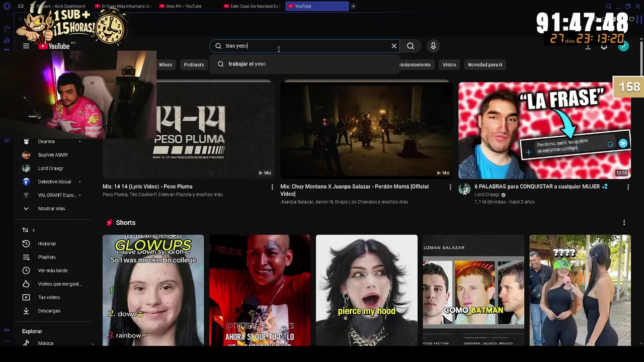Play '6 PALABRAS para CONQUISTAR' video thumbnail

pos(544,130)
